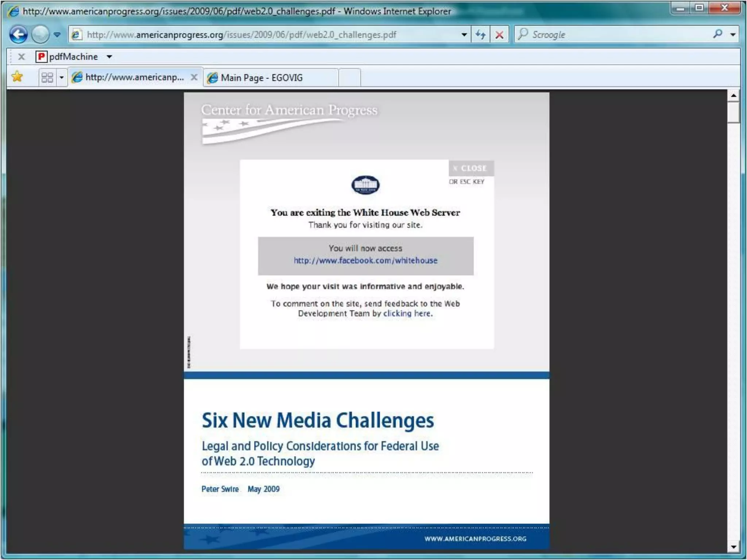Screen dimensions: 747x560
Task: Switch to Main Page - EGOVIG tab
Action: click(262, 78)
